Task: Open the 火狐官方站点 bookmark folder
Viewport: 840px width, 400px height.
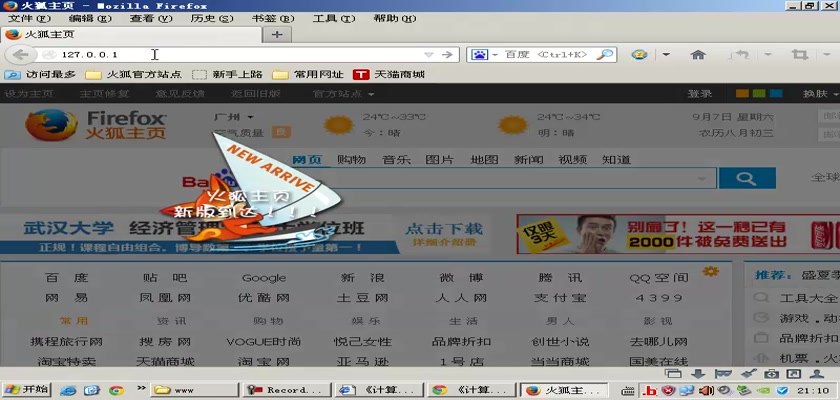Action: 133,74
